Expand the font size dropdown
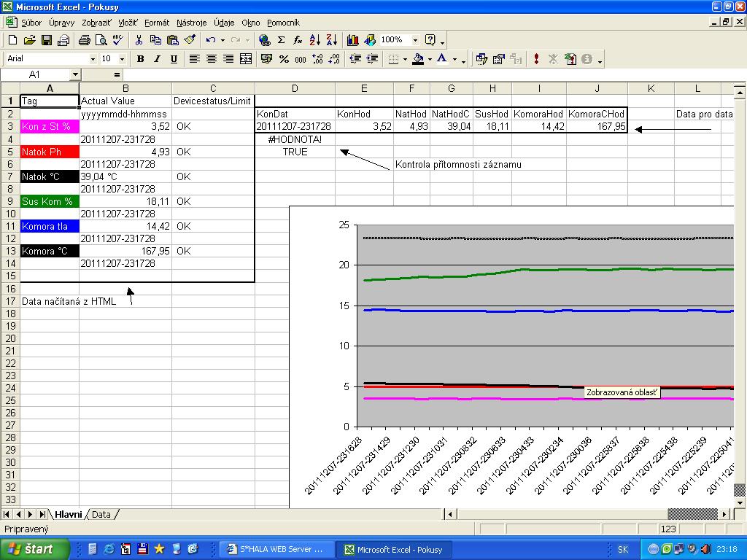This screenshot has height=560, width=747. point(122,59)
